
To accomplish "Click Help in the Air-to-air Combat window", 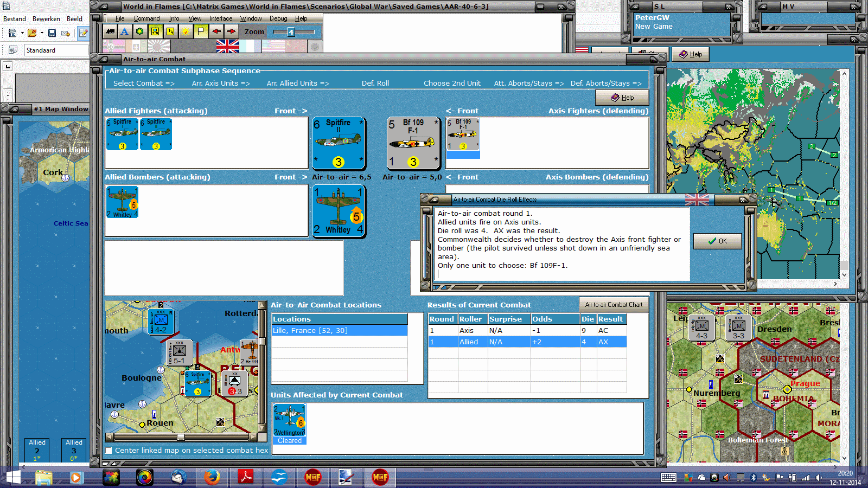I will pos(622,98).
